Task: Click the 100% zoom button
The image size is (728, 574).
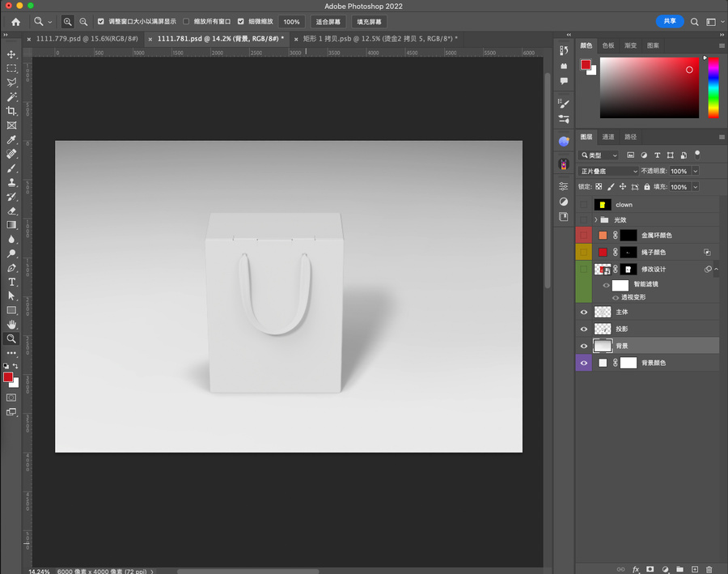Action: click(291, 22)
